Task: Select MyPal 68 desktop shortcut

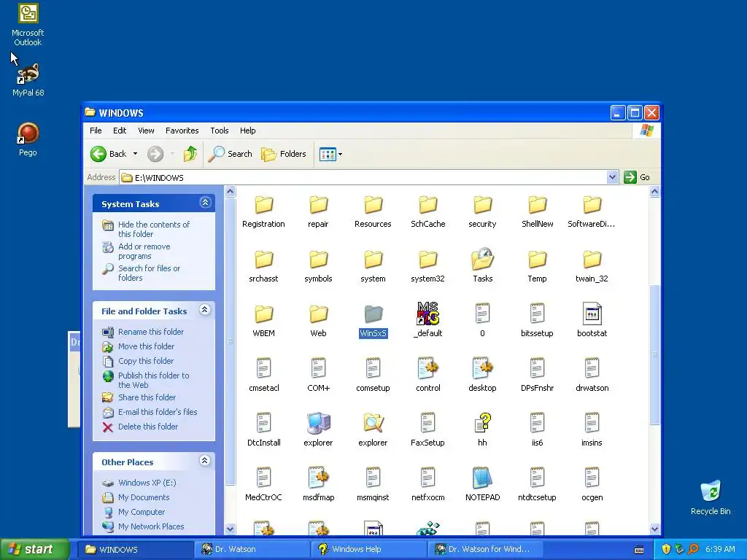Action: coord(28,80)
